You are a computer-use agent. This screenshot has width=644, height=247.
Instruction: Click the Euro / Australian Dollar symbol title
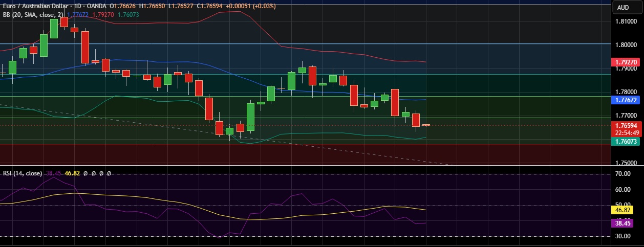tap(35, 7)
